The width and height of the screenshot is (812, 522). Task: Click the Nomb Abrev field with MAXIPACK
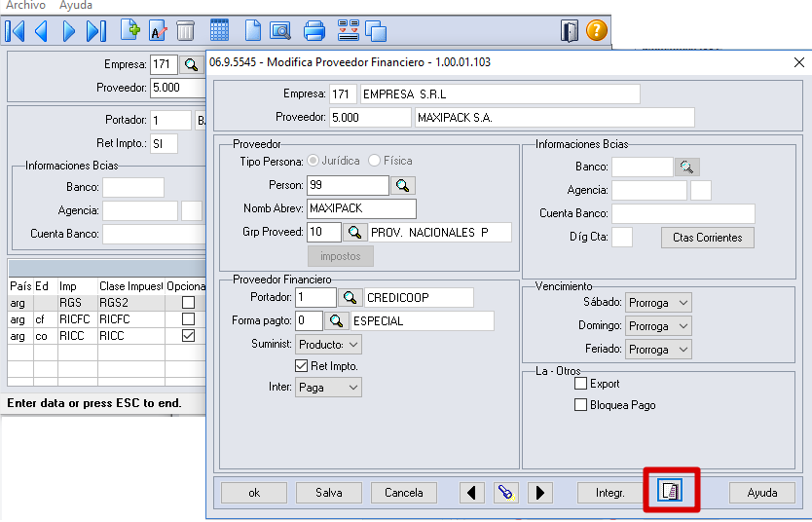click(361, 208)
